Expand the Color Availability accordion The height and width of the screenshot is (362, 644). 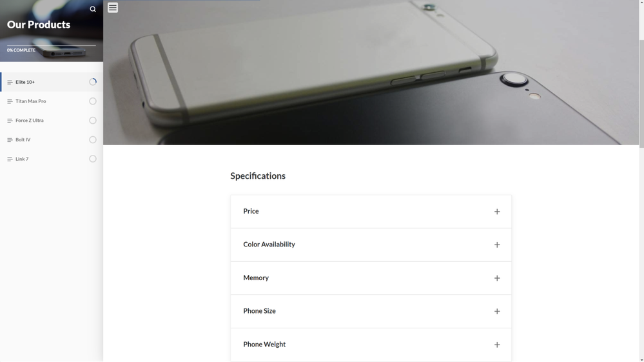371,245
